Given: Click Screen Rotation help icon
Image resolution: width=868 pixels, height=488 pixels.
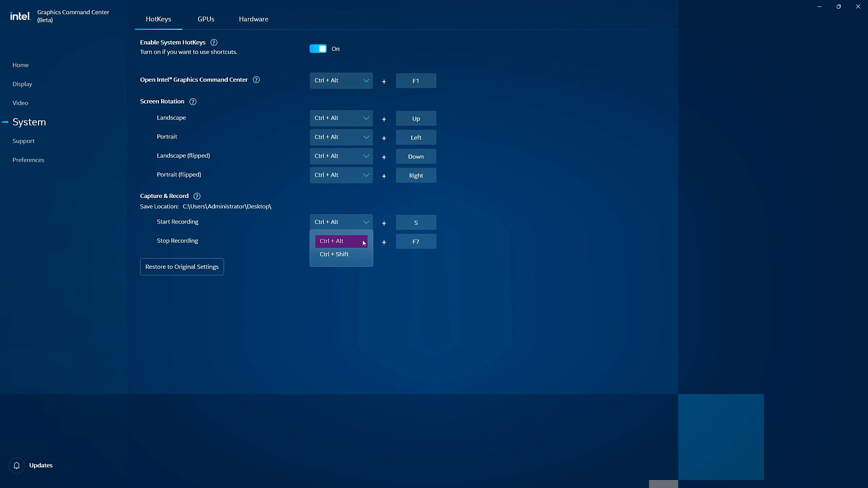Looking at the screenshot, I should (x=193, y=101).
